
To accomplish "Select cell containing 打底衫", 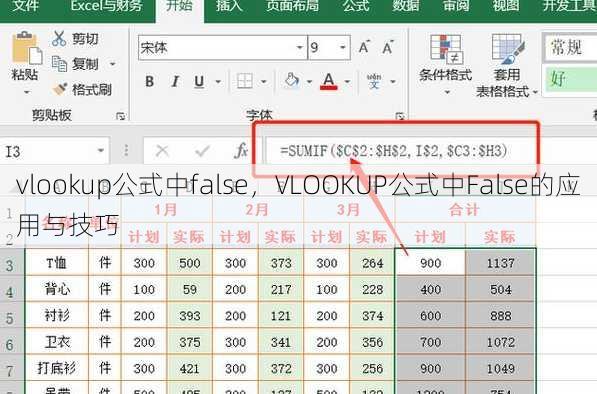I will [x=56, y=368].
